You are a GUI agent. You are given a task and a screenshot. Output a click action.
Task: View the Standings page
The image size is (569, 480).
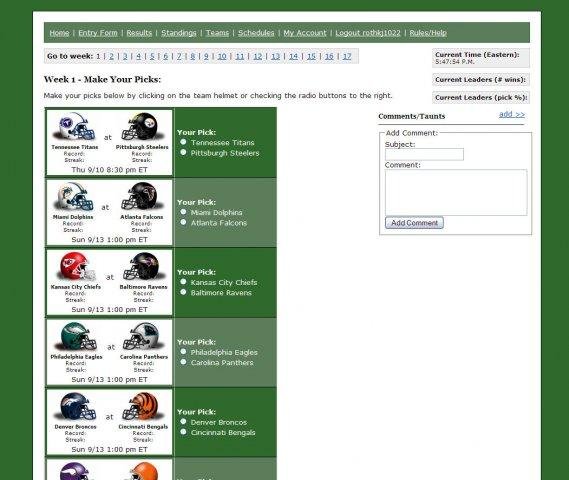tap(179, 33)
